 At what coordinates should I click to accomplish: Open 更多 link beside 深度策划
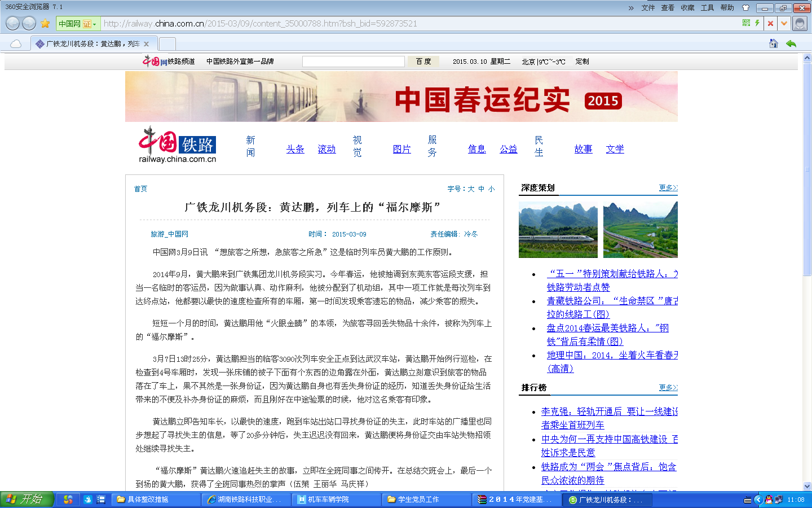pyautogui.click(x=668, y=188)
